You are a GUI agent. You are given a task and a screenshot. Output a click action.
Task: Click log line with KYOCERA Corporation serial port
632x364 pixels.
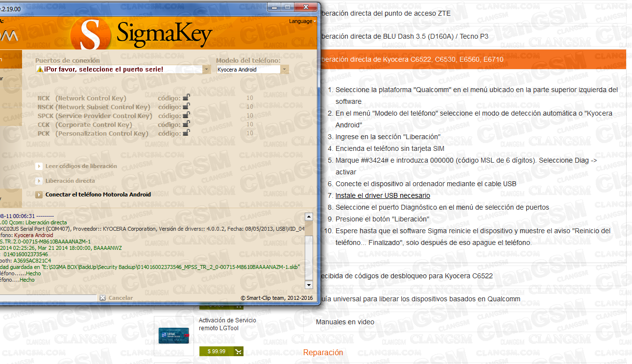coord(152,229)
